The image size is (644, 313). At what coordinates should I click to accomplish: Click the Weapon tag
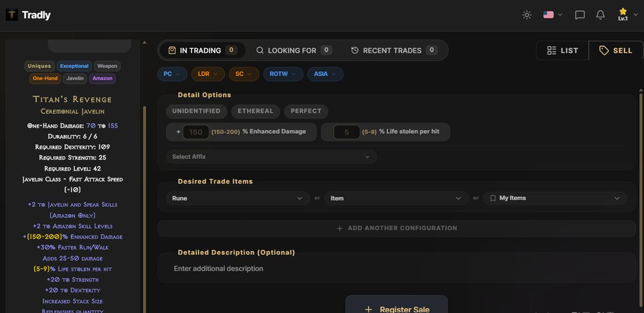pos(107,66)
